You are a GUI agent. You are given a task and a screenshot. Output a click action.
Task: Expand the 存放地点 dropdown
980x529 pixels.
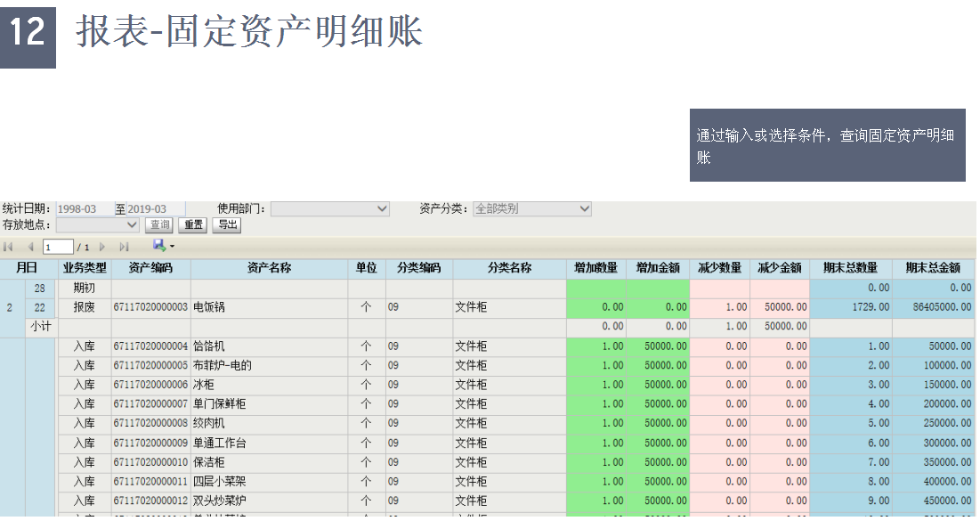(133, 224)
